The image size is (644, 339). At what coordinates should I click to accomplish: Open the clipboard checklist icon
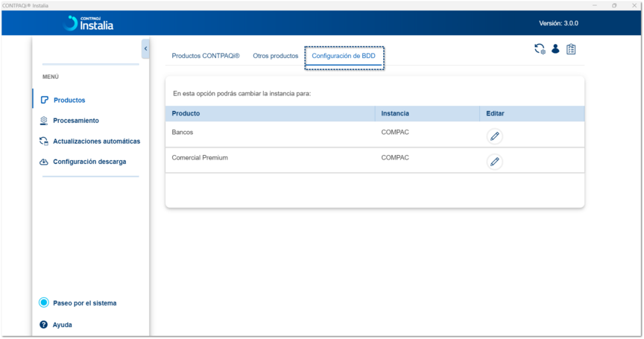(x=571, y=49)
